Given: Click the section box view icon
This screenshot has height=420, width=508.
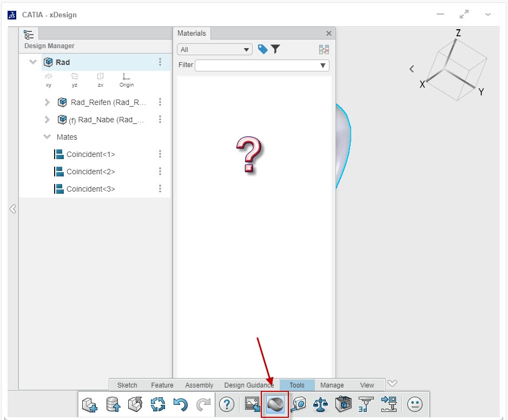Looking at the screenshot, I should [x=344, y=404].
